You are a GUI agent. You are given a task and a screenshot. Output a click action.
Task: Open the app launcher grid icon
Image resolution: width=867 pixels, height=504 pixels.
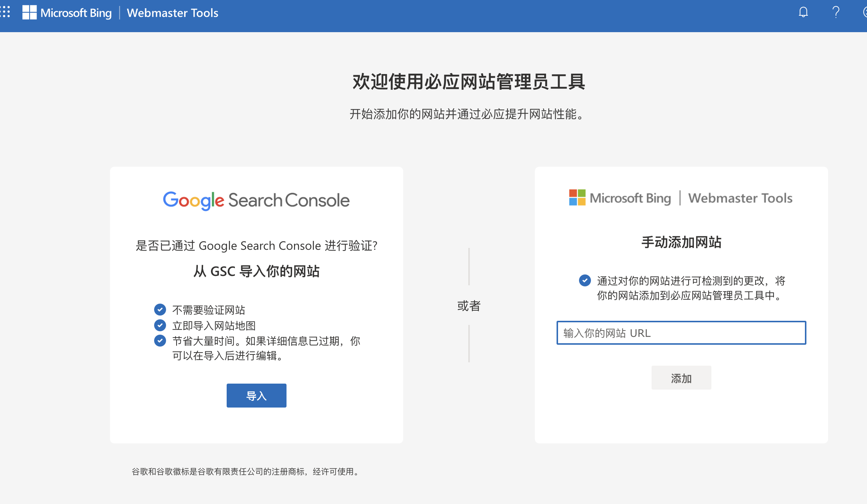coord(5,12)
